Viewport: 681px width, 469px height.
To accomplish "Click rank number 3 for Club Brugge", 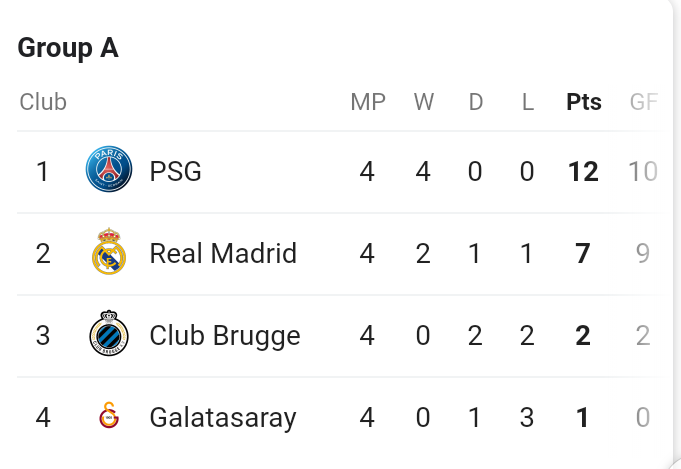I will [x=43, y=335].
